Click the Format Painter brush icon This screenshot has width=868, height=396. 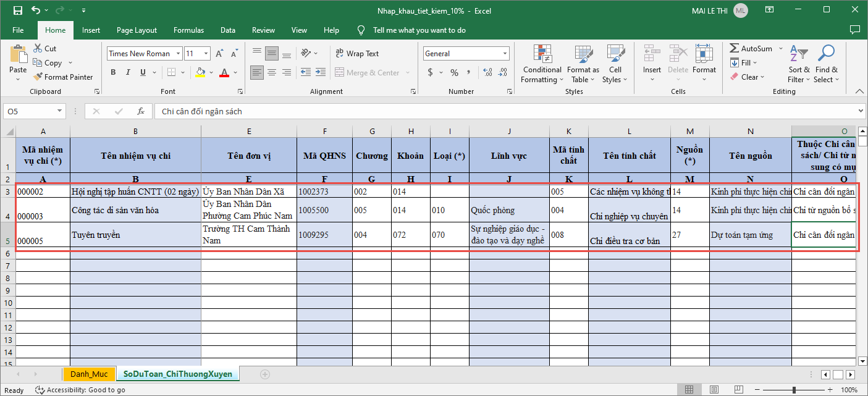pos(38,77)
